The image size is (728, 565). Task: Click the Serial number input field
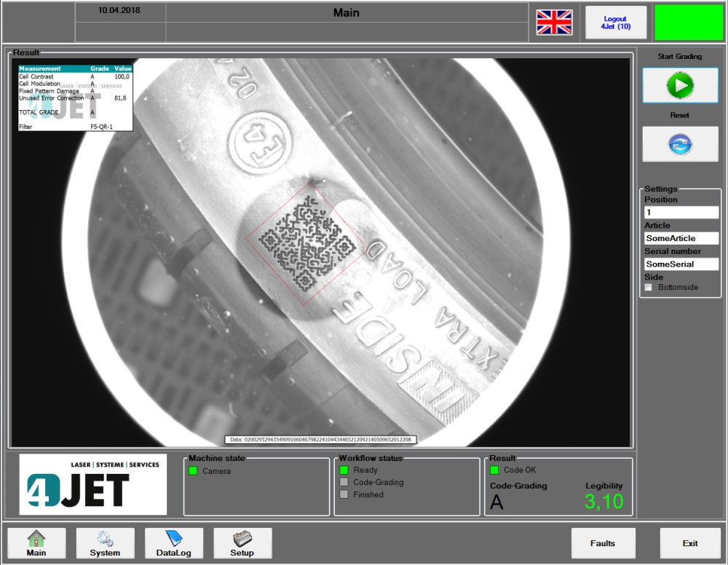tap(681, 264)
